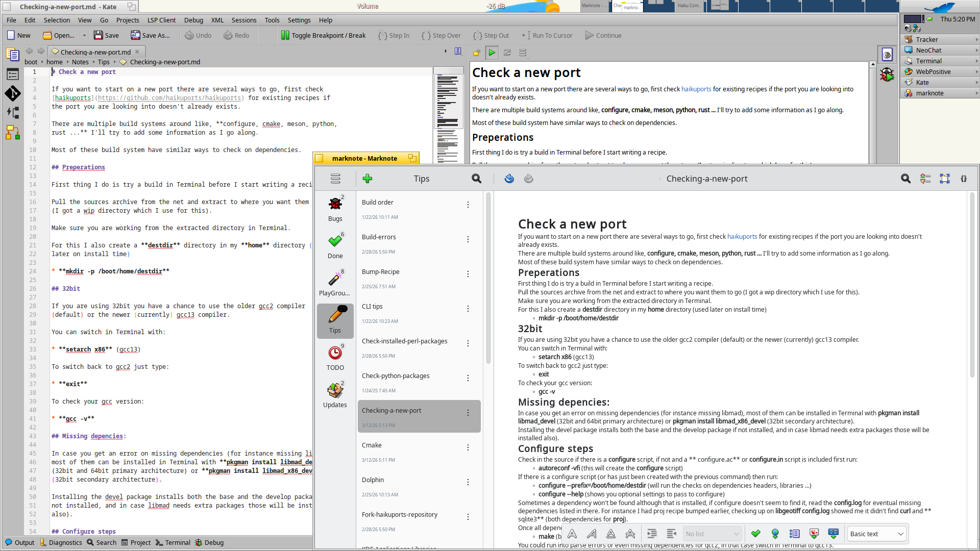
Task: Open the LSP Client menu
Action: (x=161, y=20)
